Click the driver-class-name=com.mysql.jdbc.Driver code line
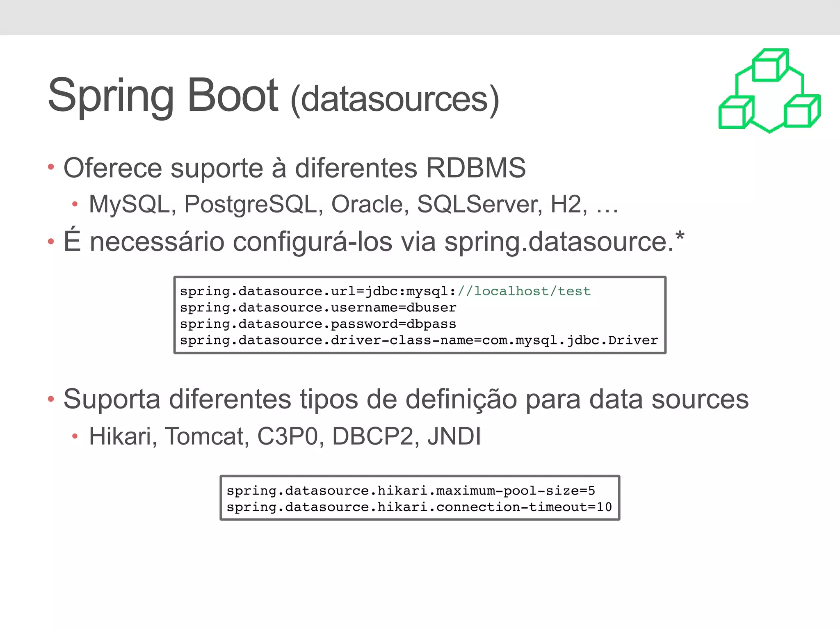 point(419,340)
